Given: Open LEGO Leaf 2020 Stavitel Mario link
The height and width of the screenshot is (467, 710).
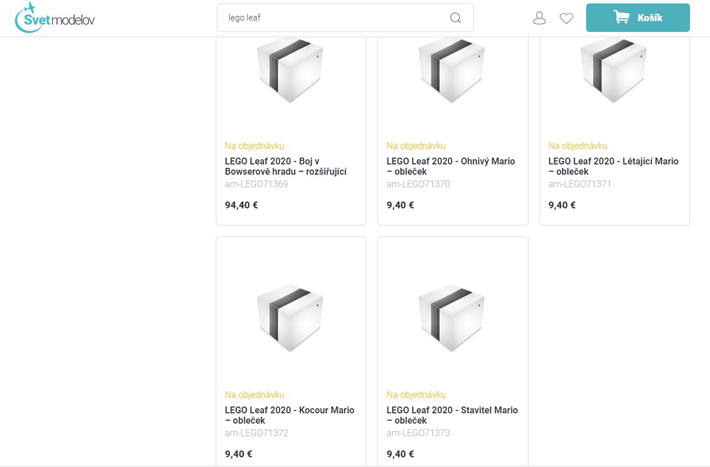Looking at the screenshot, I should coord(452,415).
